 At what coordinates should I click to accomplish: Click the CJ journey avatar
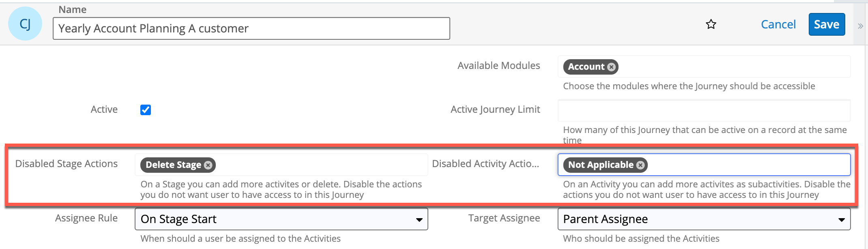pyautogui.click(x=25, y=23)
